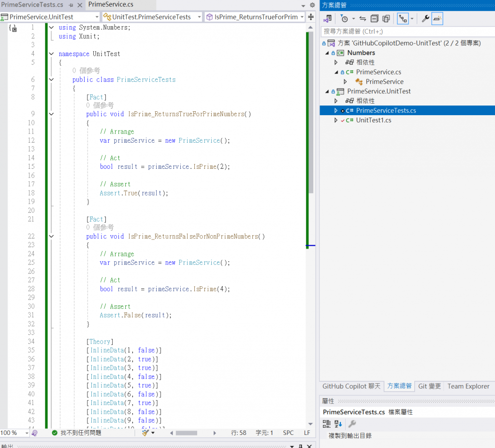The height and width of the screenshot is (448, 495).
Task: Open the pending changes filter dropdown arrow
Action: coord(353,19)
